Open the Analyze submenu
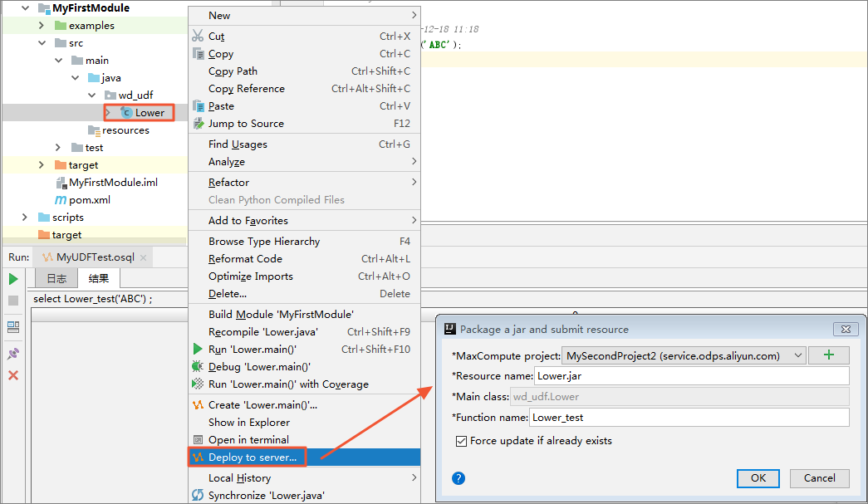This screenshot has height=504, width=868. pyautogui.click(x=305, y=162)
